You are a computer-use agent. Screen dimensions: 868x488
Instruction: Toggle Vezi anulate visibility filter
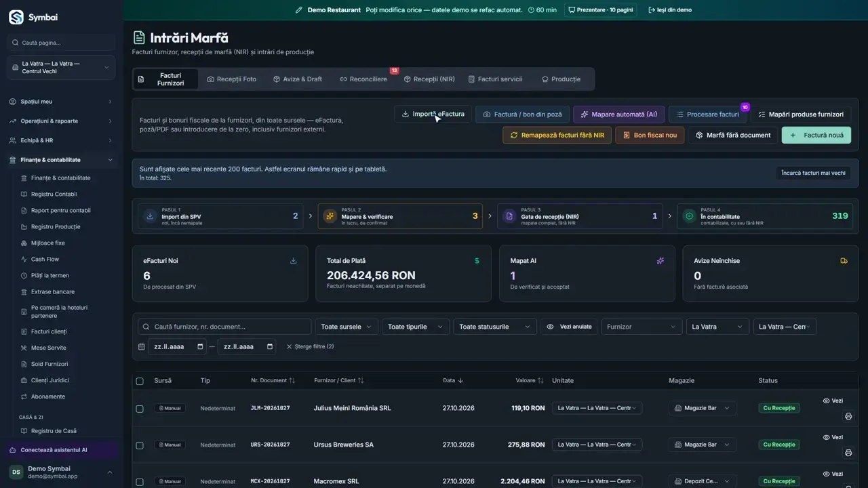(x=569, y=327)
